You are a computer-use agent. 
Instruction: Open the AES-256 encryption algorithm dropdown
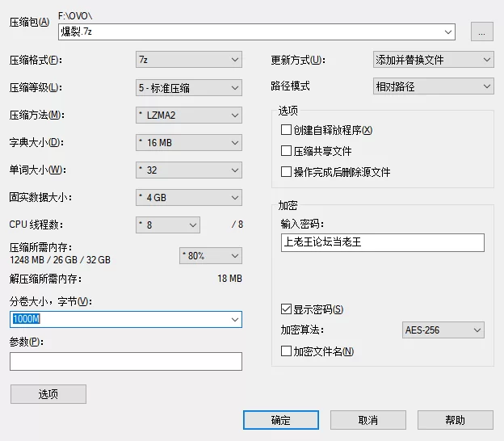tap(443, 330)
